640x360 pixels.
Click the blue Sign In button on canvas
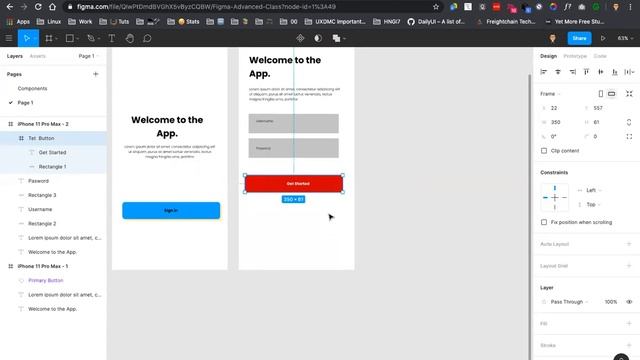click(x=171, y=210)
